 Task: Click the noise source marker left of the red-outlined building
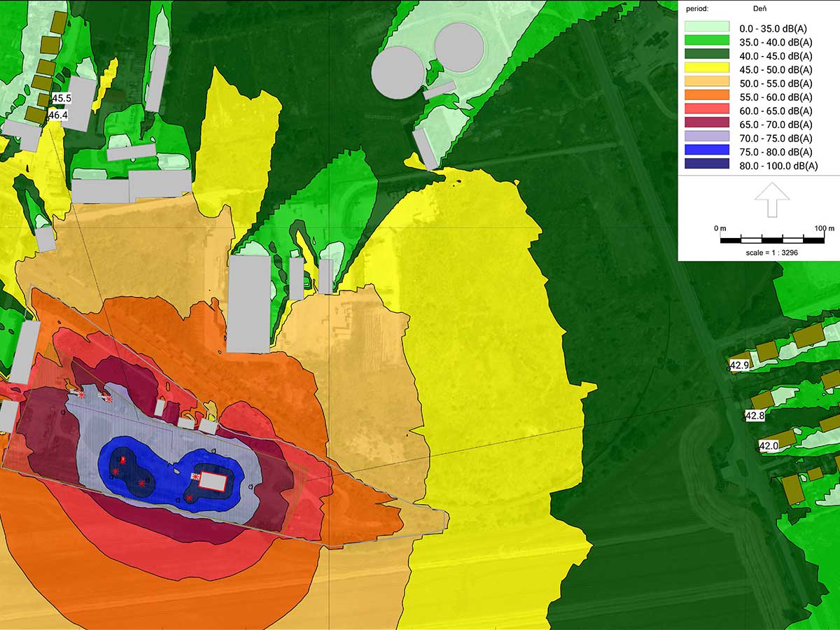[x=195, y=476]
